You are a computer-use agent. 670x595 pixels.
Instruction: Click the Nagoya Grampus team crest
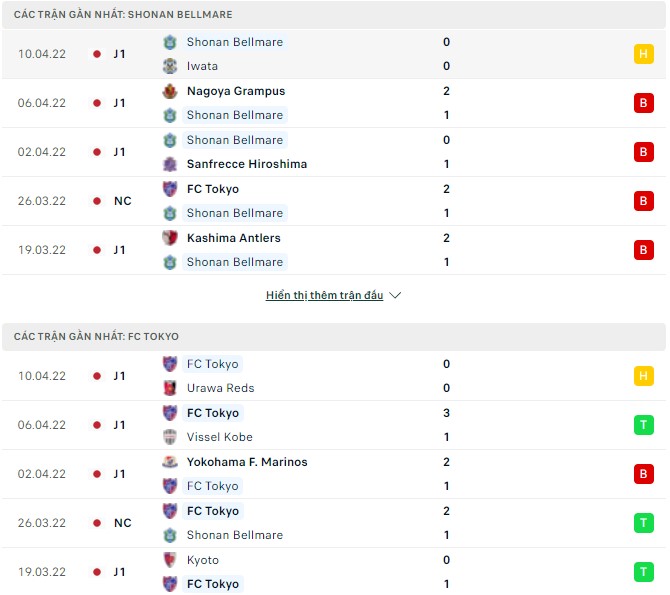point(170,91)
